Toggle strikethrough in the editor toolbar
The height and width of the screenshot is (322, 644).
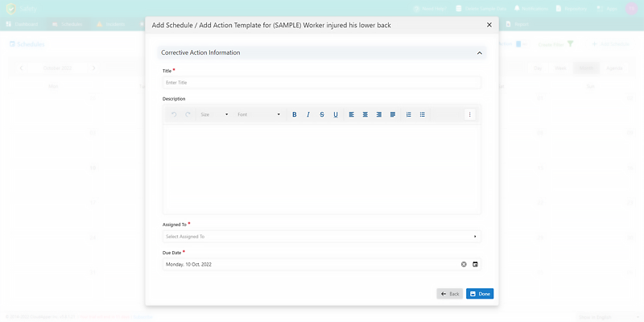322,114
